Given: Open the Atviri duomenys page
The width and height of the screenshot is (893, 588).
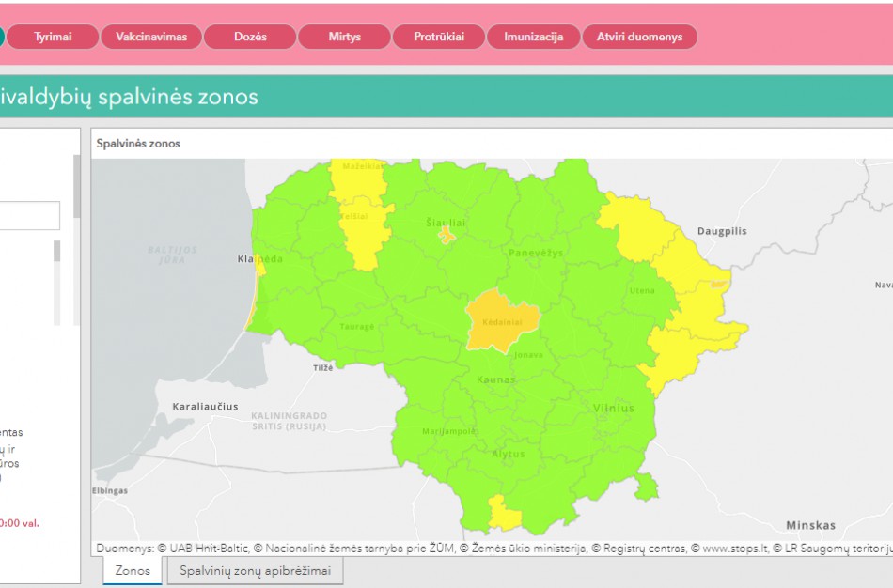Looking at the screenshot, I should tap(640, 37).
